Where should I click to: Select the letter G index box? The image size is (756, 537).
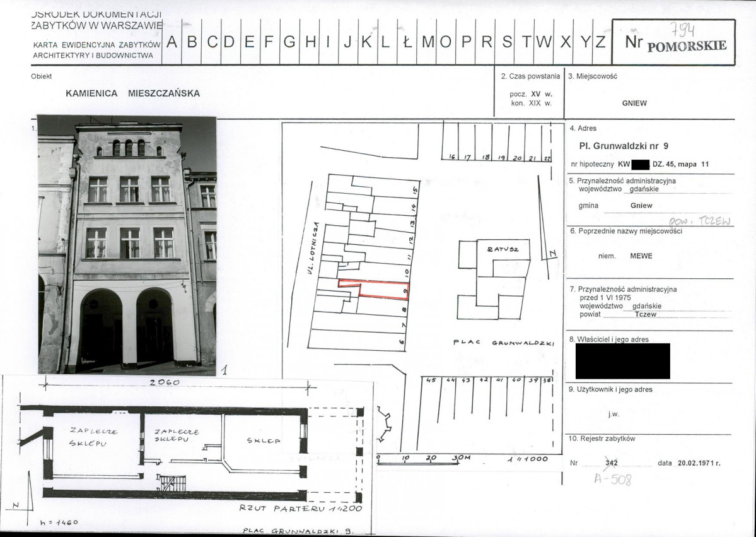click(289, 42)
